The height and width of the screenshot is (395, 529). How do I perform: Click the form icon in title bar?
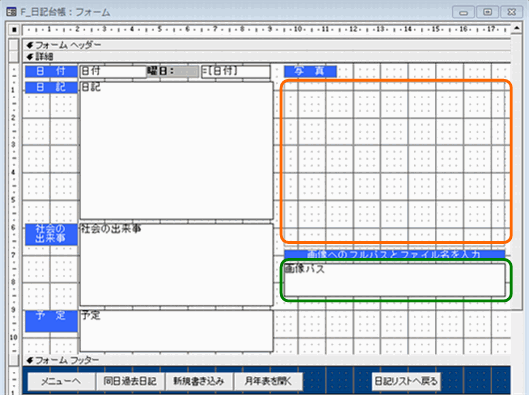point(11,12)
